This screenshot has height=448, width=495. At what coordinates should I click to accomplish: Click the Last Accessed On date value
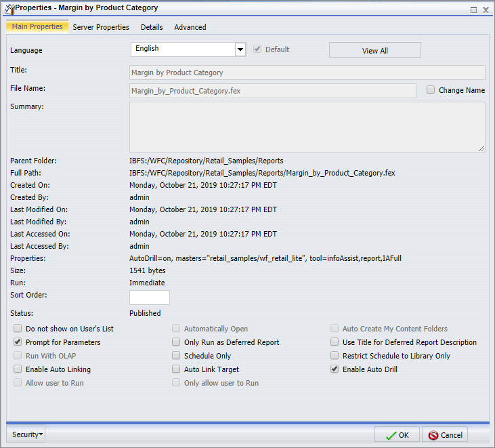[203, 234]
